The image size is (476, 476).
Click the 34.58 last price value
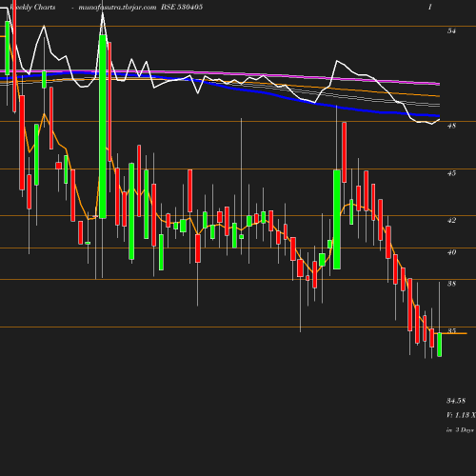pyautogui.click(x=456, y=401)
